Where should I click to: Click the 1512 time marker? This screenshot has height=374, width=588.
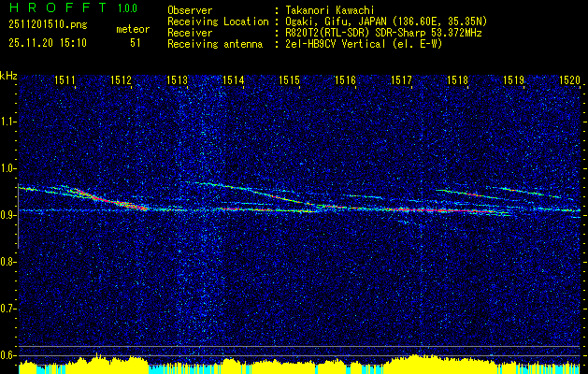click(x=122, y=79)
